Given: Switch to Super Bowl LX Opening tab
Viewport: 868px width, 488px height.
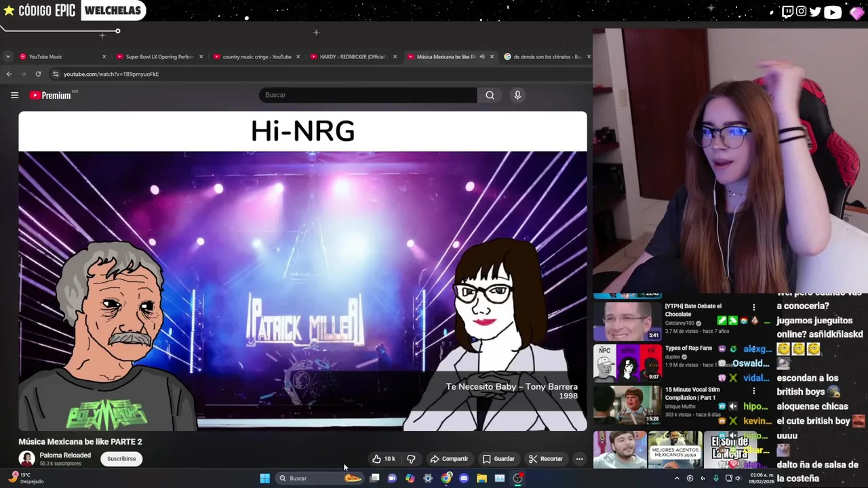Looking at the screenshot, I should pos(159,56).
